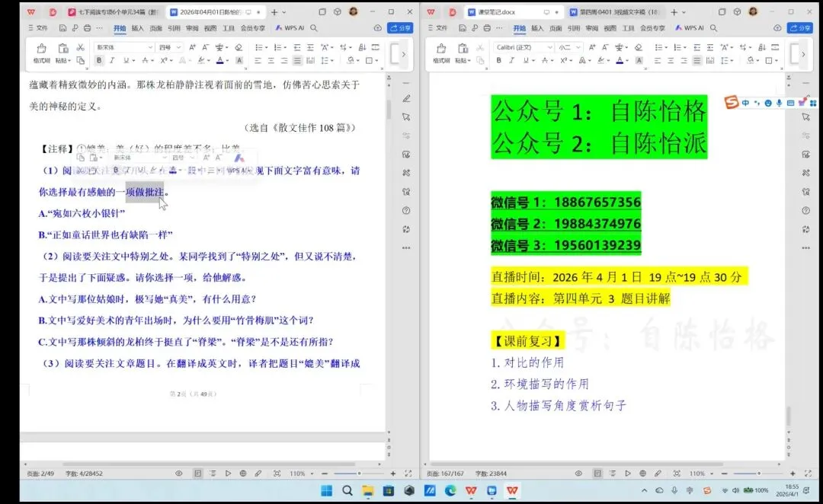This screenshot has height=504, width=823.
Task: Click the 分享 share button
Action: [x=397, y=27]
